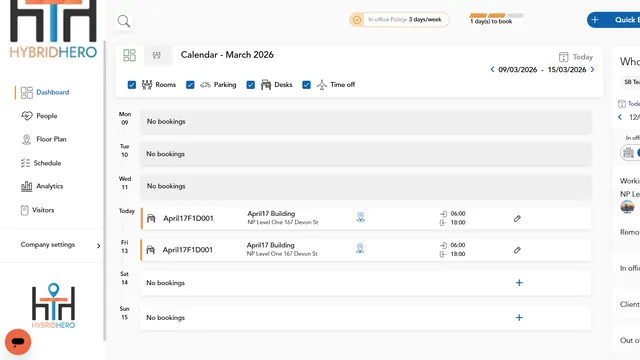The height and width of the screenshot is (360, 640).
Task: Go to previous week arrow
Action: click(x=492, y=69)
